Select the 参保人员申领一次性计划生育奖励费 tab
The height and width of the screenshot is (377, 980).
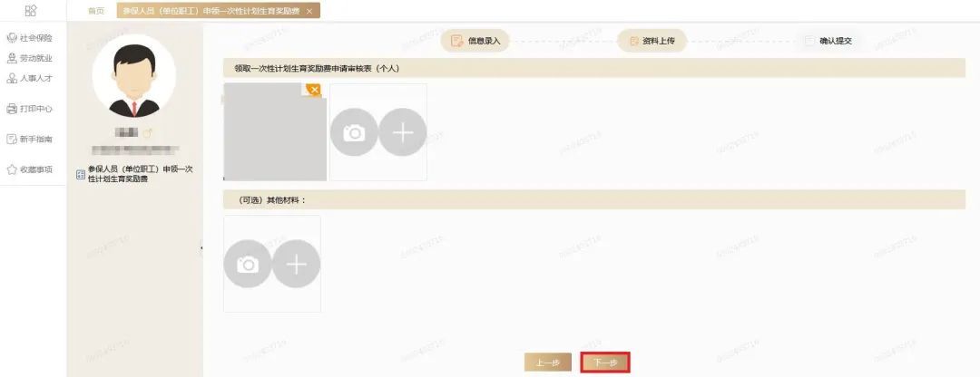pos(210,11)
